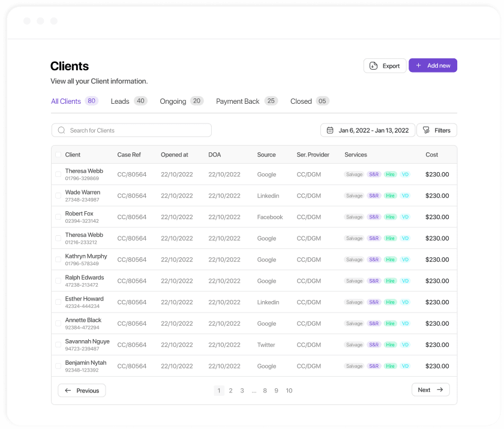Viewport: 504px width, 429px height.
Task: Click the left arrow on Previous
Action: click(x=68, y=391)
